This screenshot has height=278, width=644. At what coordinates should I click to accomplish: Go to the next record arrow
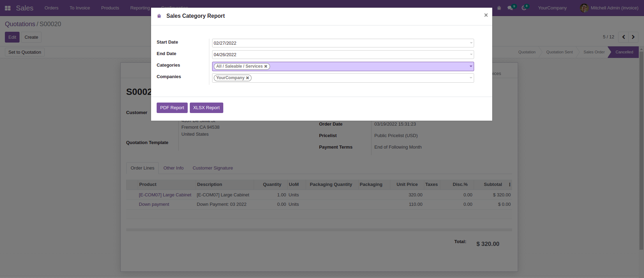coord(633,37)
